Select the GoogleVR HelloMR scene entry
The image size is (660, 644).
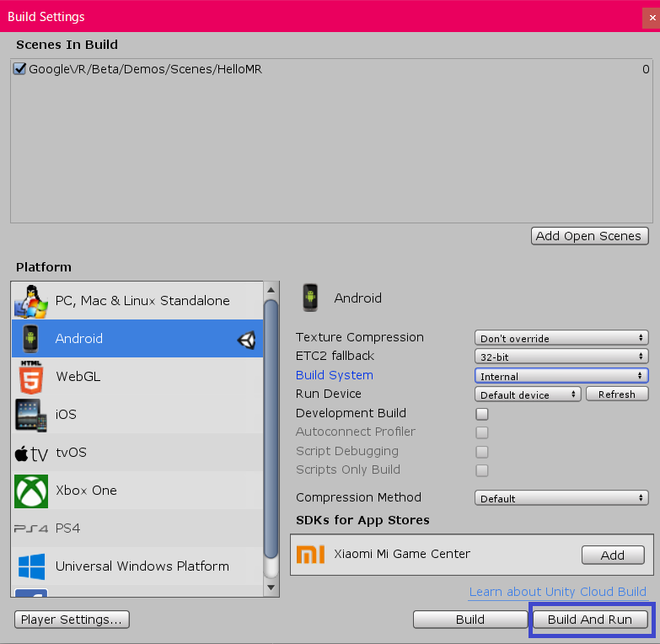point(331,69)
